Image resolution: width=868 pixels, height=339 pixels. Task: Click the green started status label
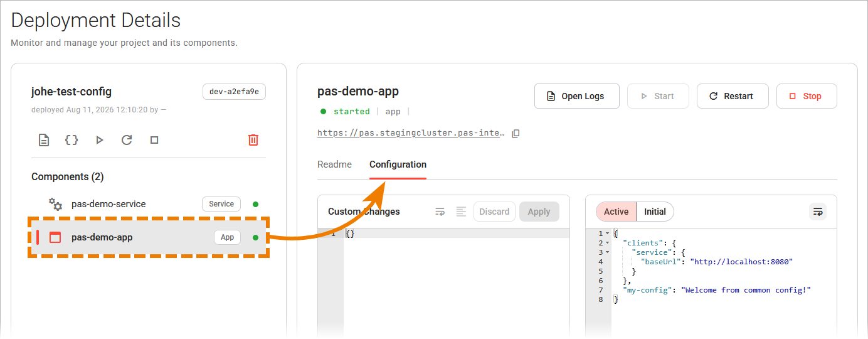coord(351,112)
